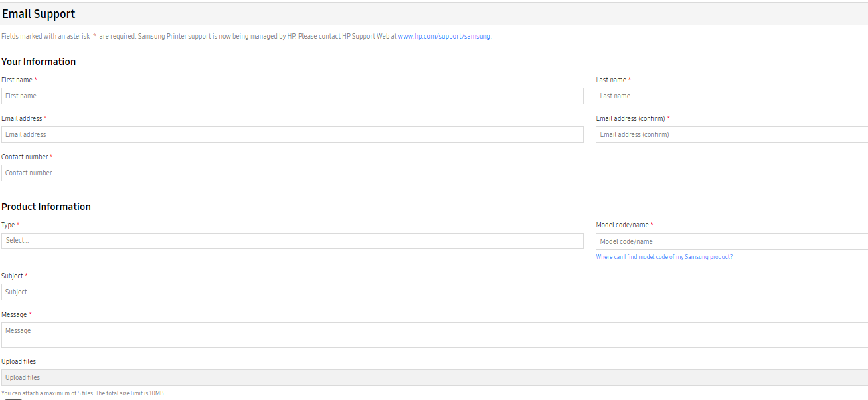Focus the Email address text box

(x=292, y=134)
